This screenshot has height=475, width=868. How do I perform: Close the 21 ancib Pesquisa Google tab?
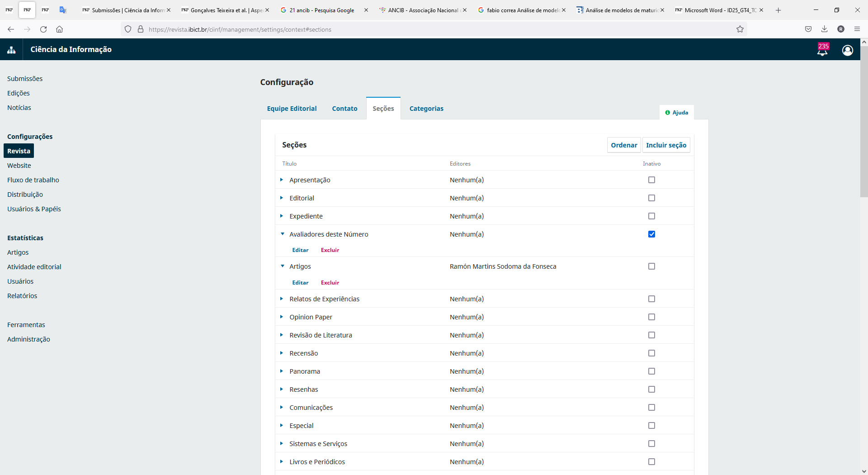[366, 10]
